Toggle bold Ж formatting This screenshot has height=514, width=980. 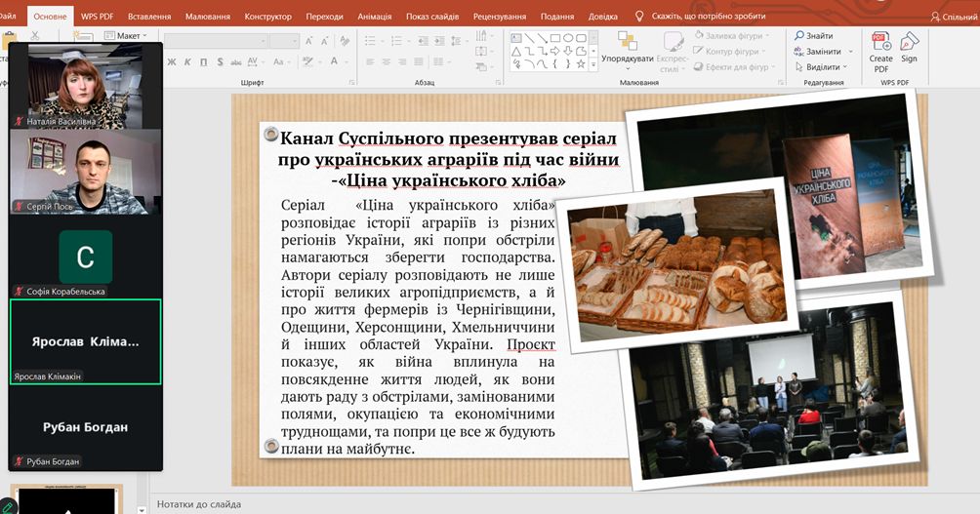tap(172, 62)
